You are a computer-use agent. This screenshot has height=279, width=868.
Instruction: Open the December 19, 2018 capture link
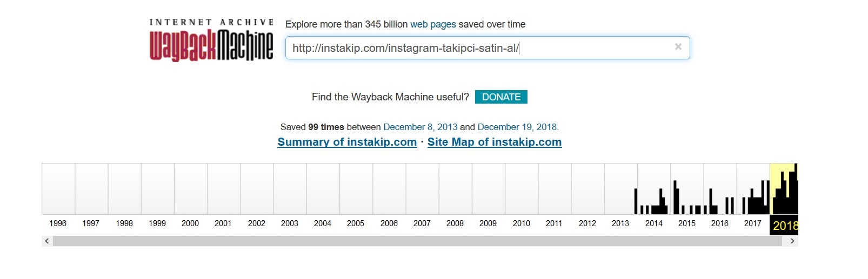pos(517,127)
